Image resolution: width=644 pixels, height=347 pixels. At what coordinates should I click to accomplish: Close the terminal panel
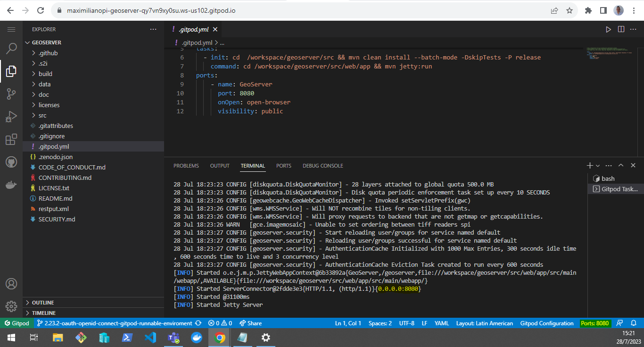(x=633, y=166)
